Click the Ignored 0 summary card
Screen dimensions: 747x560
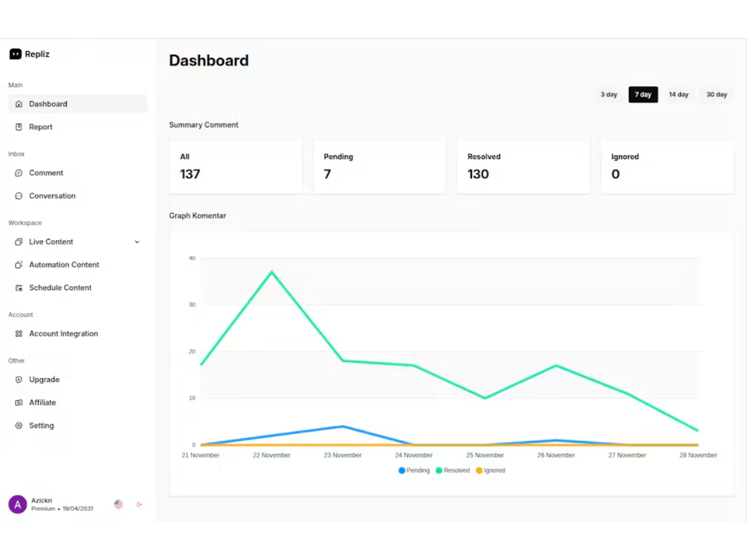[x=667, y=167]
